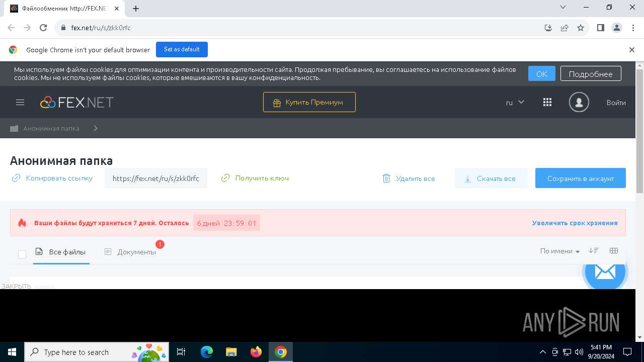Reload the page

[43, 28]
